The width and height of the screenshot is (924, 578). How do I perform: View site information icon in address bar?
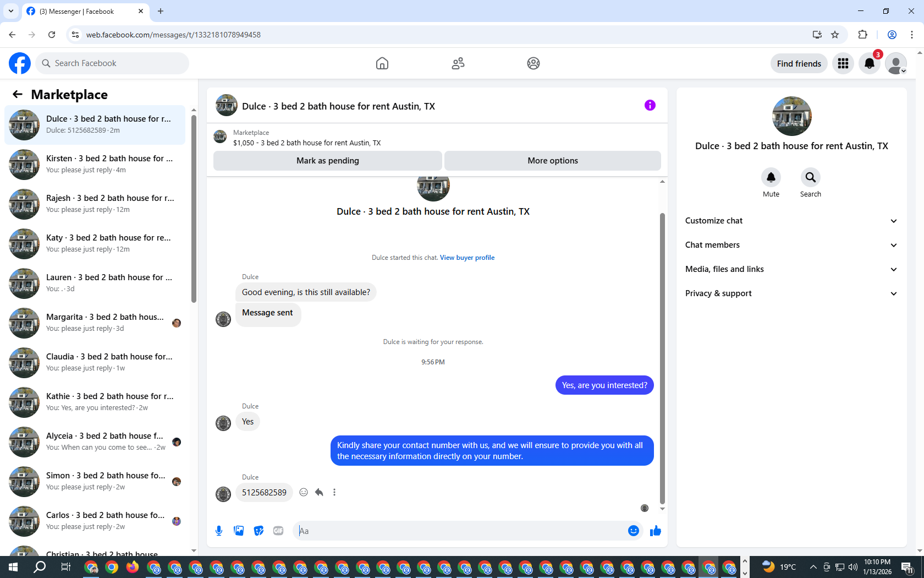coord(75,35)
